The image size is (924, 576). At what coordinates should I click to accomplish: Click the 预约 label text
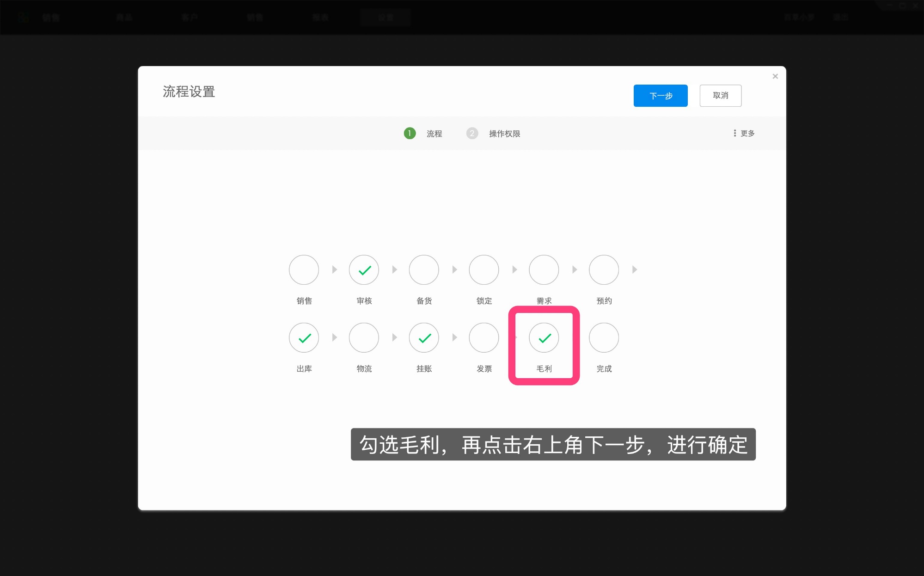(604, 301)
